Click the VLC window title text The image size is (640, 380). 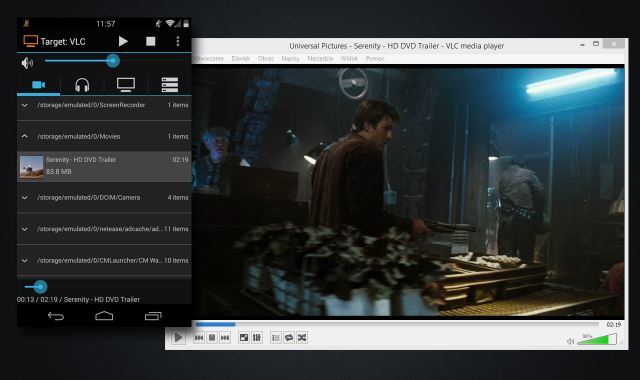pyautogui.click(x=396, y=46)
